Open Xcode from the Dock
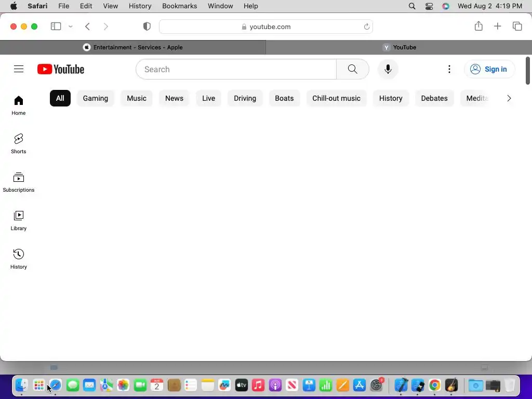The height and width of the screenshot is (399, 532). (x=401, y=385)
